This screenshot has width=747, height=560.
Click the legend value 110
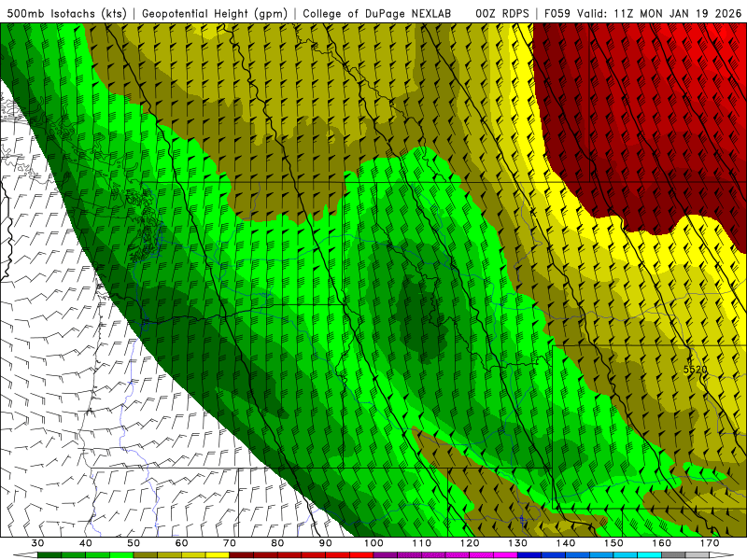pos(422,543)
